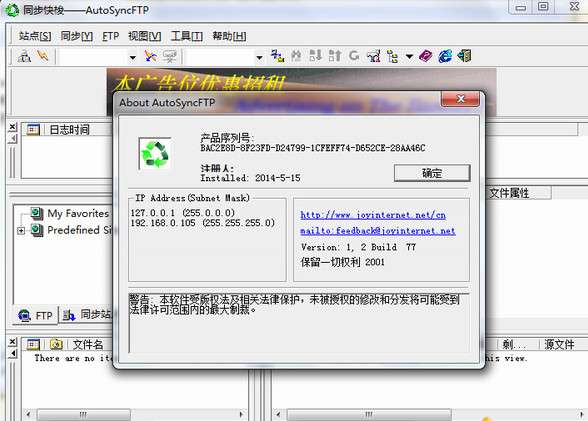Click the bottom panel folder icon
The height and width of the screenshot is (421, 588).
click(x=56, y=344)
